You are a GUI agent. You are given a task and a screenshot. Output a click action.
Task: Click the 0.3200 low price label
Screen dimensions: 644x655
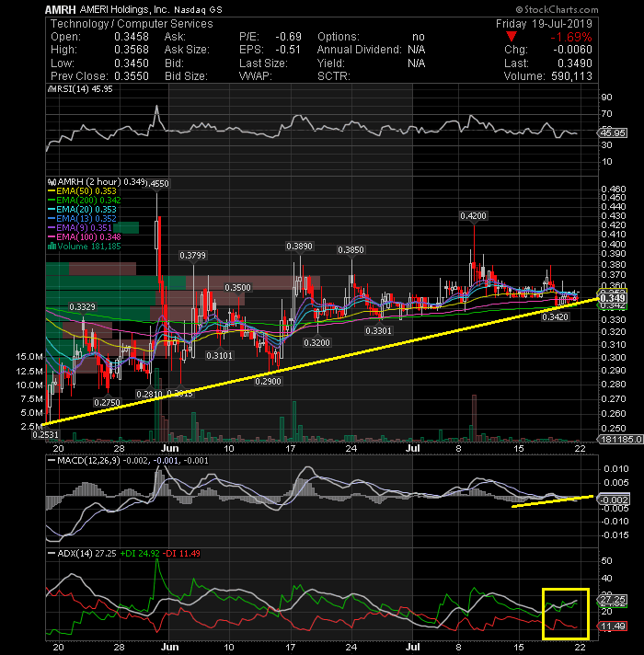point(317,343)
